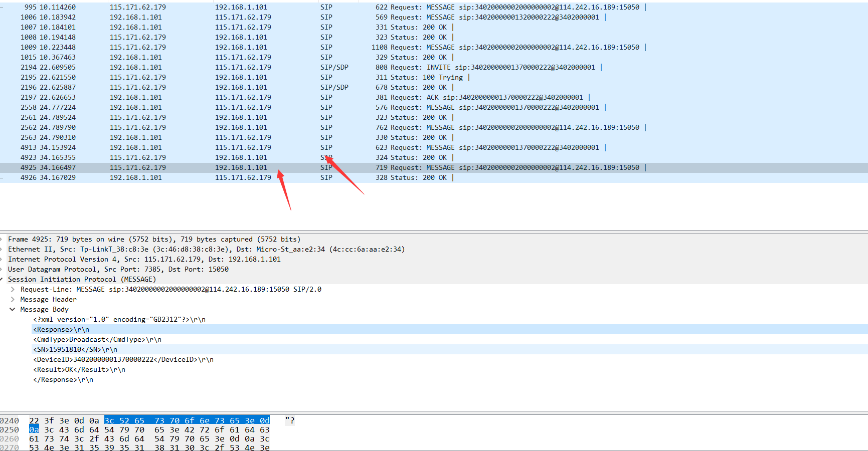Select the Session Initiation Protocol line
Image resolution: width=868 pixels, height=451 pixels.
tap(82, 280)
